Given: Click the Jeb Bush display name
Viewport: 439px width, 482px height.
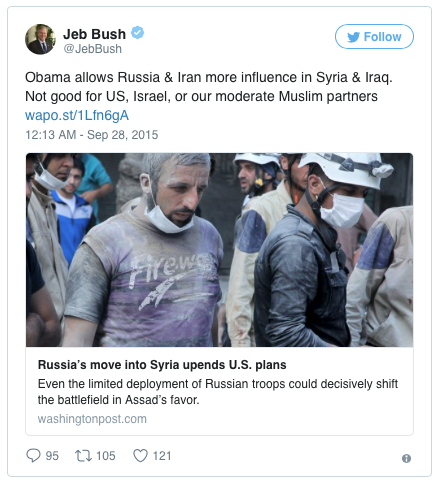Looking at the screenshot, I should point(94,34).
